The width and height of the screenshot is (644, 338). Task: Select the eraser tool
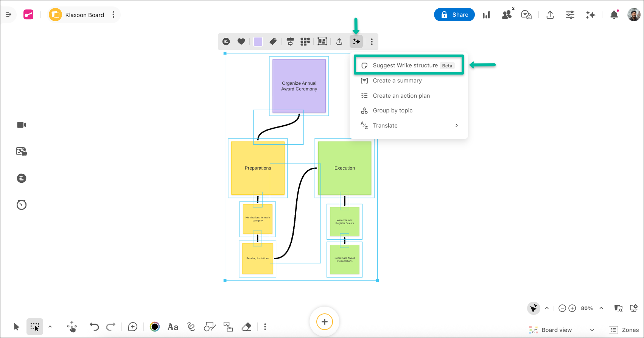246,327
